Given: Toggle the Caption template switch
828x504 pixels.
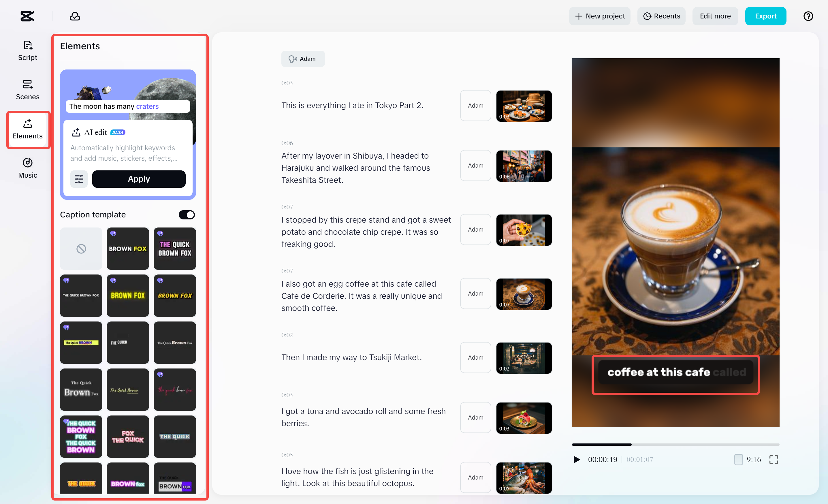Looking at the screenshot, I should click(187, 215).
